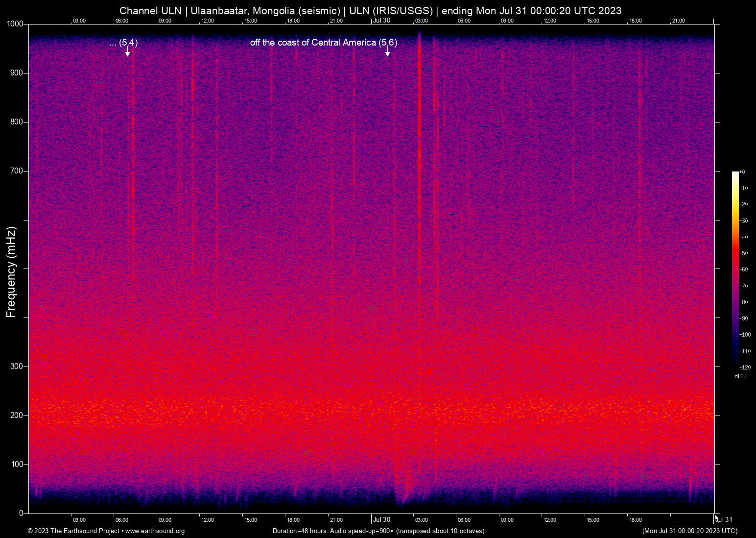Click the 0 label at the frequency axis bottom
Screen dimensions: 756x538
coord(21,513)
